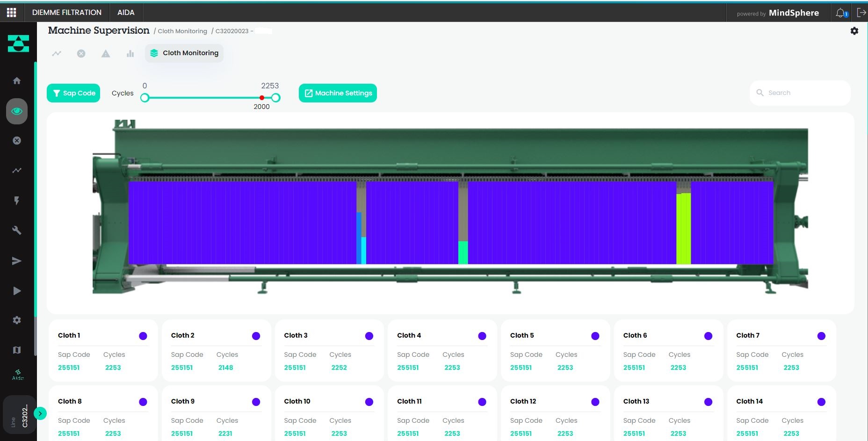
Task: Click the settings gear at top right of page
Action: pyautogui.click(x=854, y=31)
